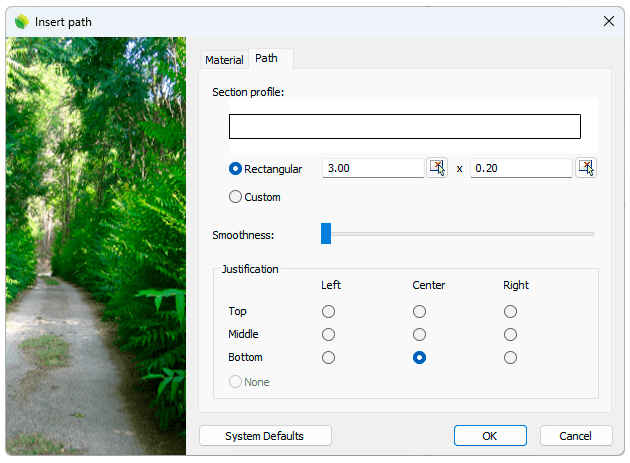The height and width of the screenshot is (463, 630).
Task: Close the Insert path dialog
Action: pos(608,20)
